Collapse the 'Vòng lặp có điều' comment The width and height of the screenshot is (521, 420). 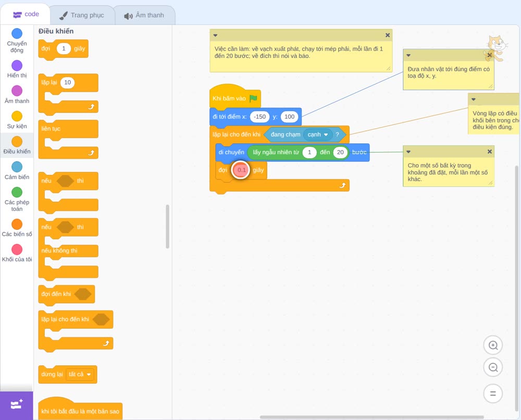coord(474,100)
